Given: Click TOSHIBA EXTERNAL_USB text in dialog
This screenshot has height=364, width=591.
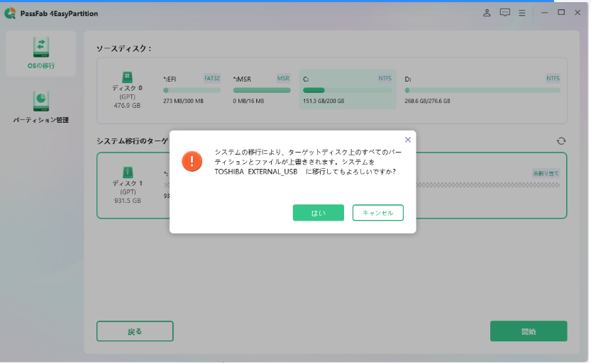Looking at the screenshot, I should pos(255,172).
